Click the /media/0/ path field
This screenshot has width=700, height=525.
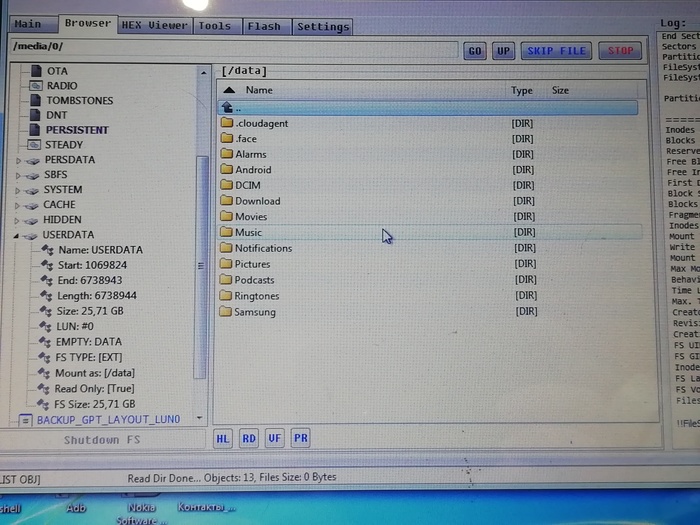pyautogui.click(x=234, y=47)
